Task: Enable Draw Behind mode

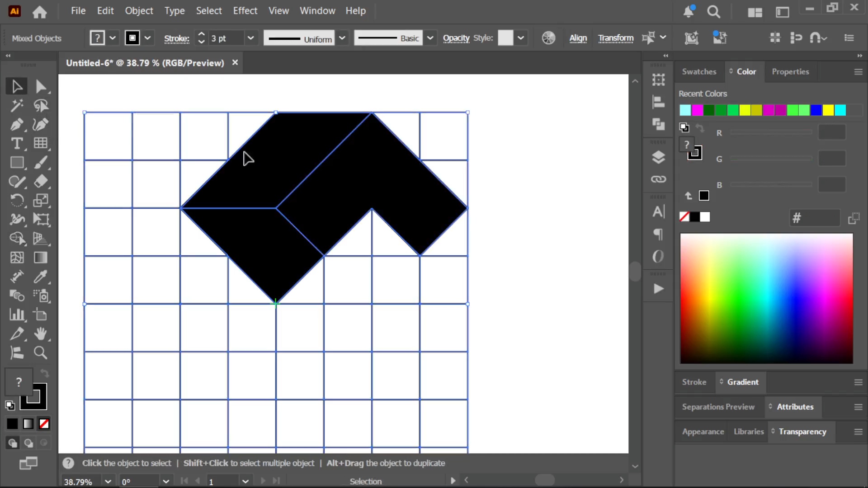Action: tap(28, 443)
